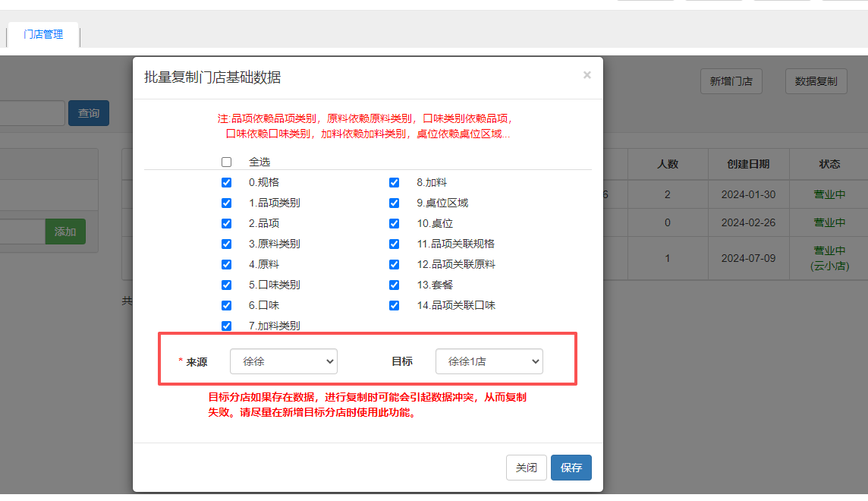
Task: Switch to the 门店管理 tab
Action: point(43,34)
